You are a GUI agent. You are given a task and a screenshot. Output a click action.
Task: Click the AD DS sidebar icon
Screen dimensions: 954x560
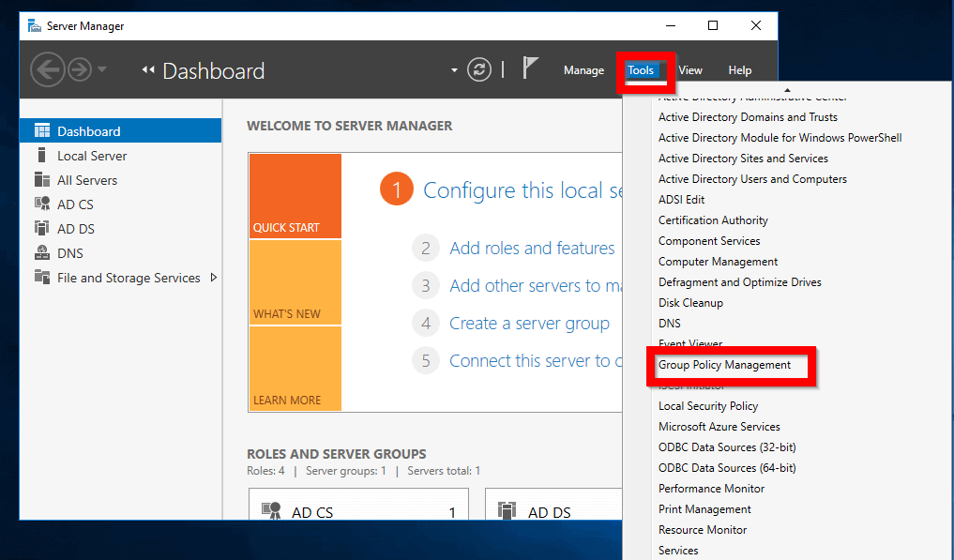click(42, 228)
